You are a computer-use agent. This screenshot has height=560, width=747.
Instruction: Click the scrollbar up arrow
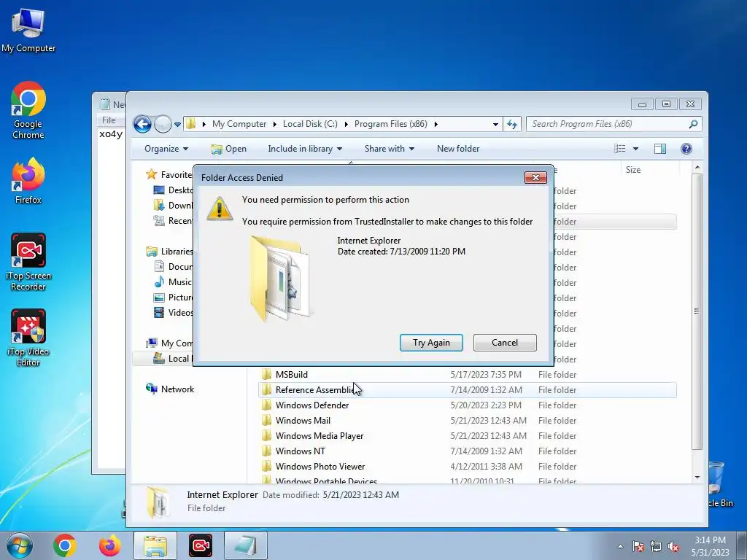coord(697,168)
